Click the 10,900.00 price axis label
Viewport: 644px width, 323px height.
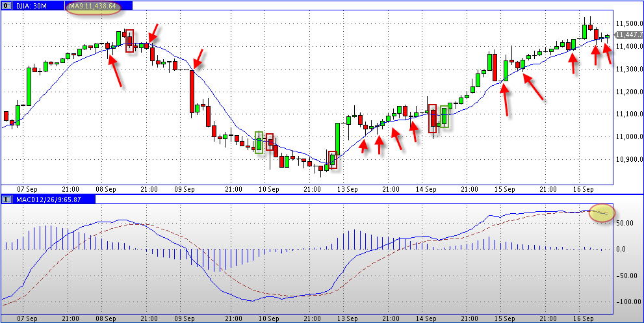(626, 159)
